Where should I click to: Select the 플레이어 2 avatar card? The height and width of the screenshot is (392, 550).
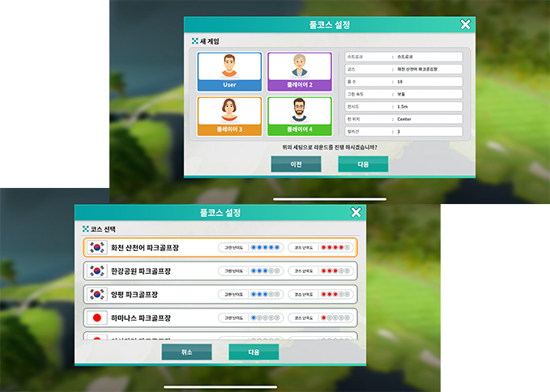point(299,71)
